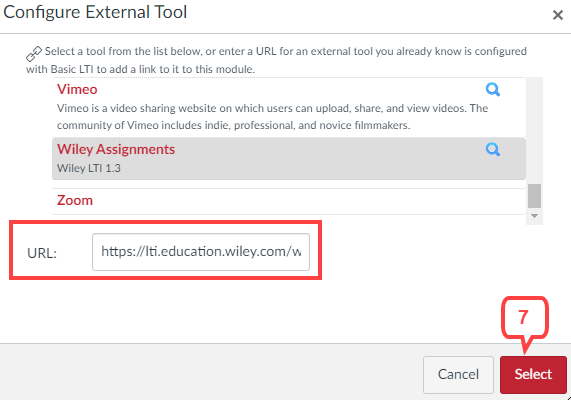Click the scrollbar track above the thumb
Image resolution: width=571 pixels, height=400 pixels.
[x=534, y=130]
